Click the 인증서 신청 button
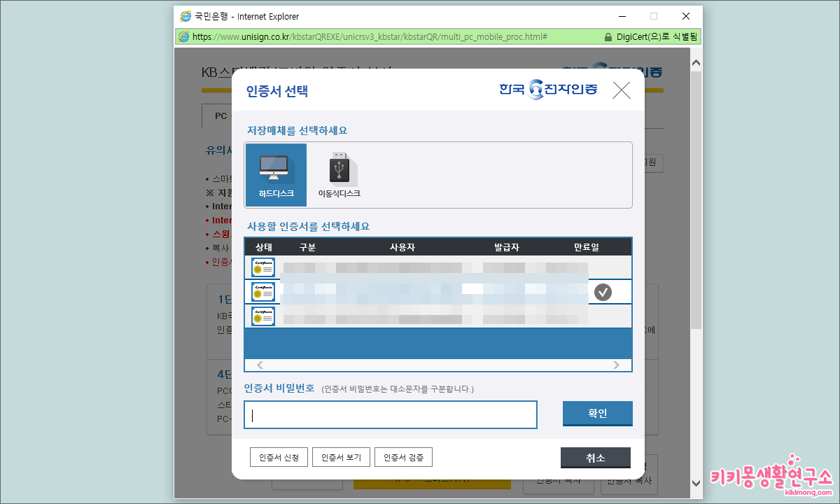The width and height of the screenshot is (840, 504). [x=279, y=456]
